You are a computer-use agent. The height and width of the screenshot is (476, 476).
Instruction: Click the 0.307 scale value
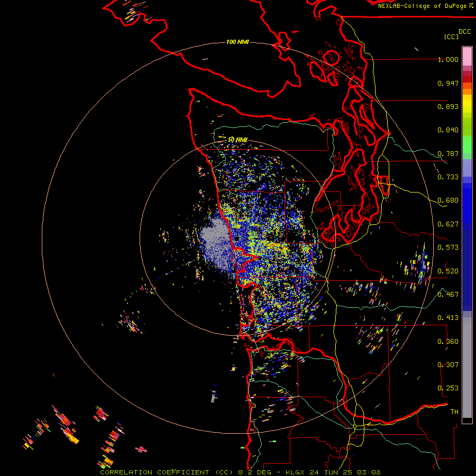[x=448, y=365]
